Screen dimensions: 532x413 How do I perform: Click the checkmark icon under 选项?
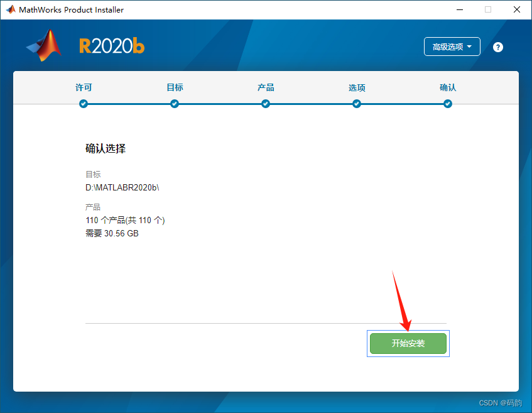coord(357,104)
